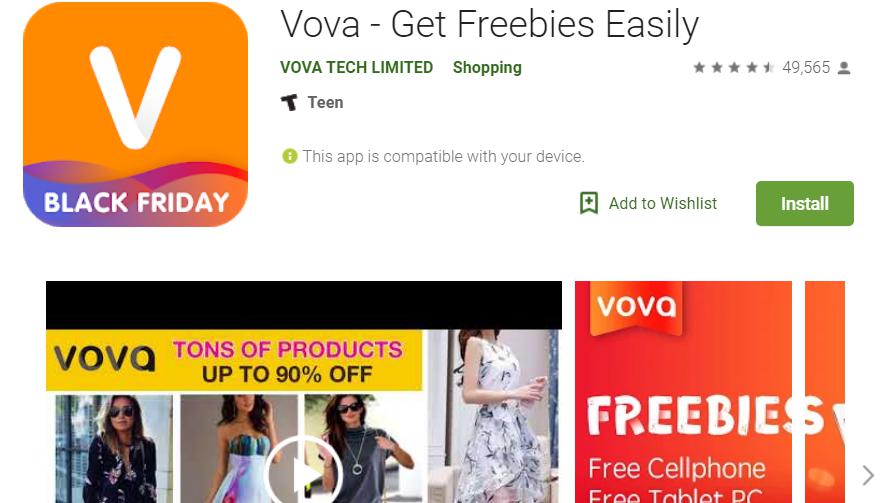Click the Vova orange app icon

(135, 114)
